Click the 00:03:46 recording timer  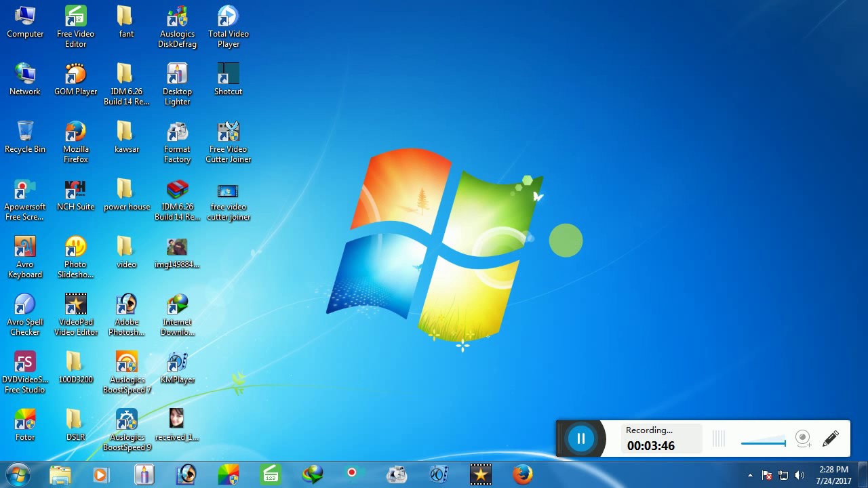(x=650, y=445)
